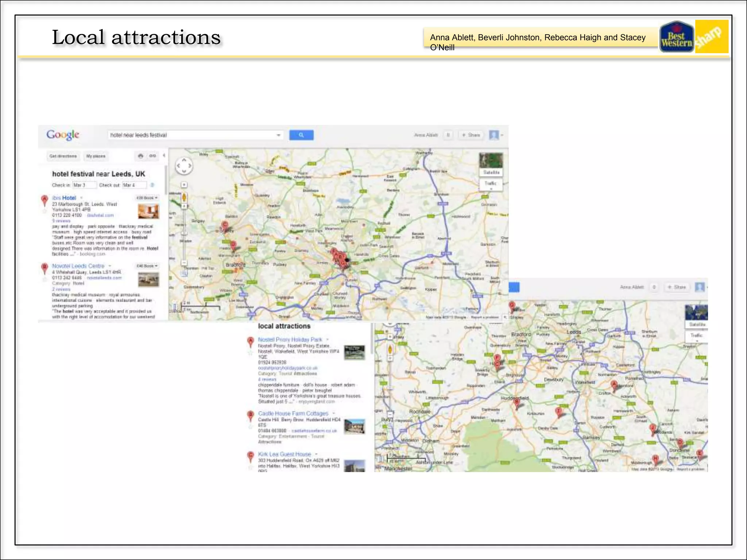The width and height of the screenshot is (747, 560).
Task: Open the My places tab
Action: [96, 156]
